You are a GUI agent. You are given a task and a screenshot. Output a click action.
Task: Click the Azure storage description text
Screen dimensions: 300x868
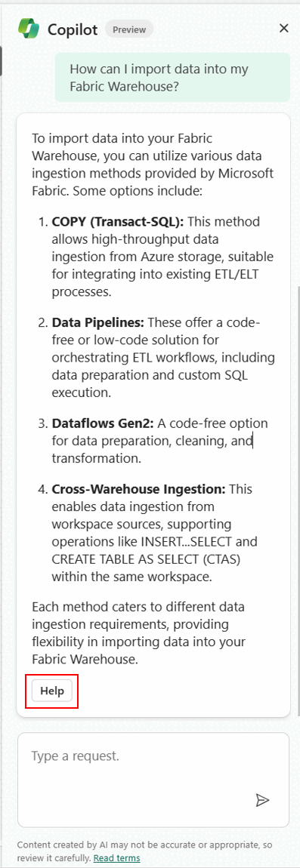pos(162,257)
